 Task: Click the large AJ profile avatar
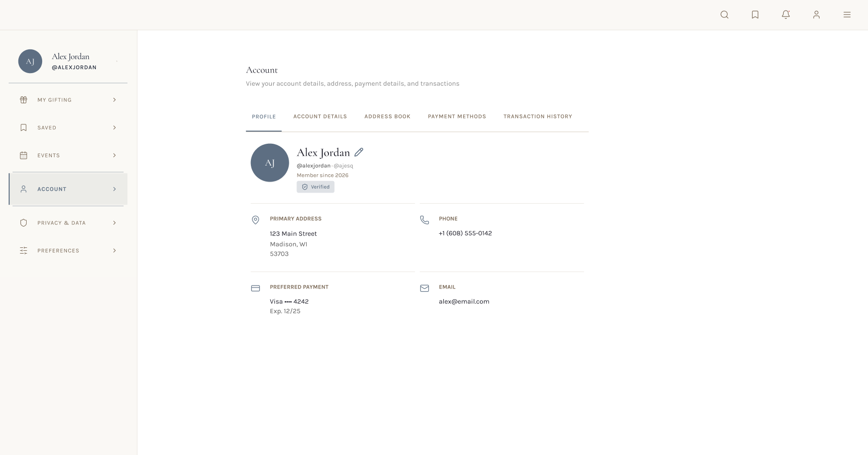pos(270,163)
